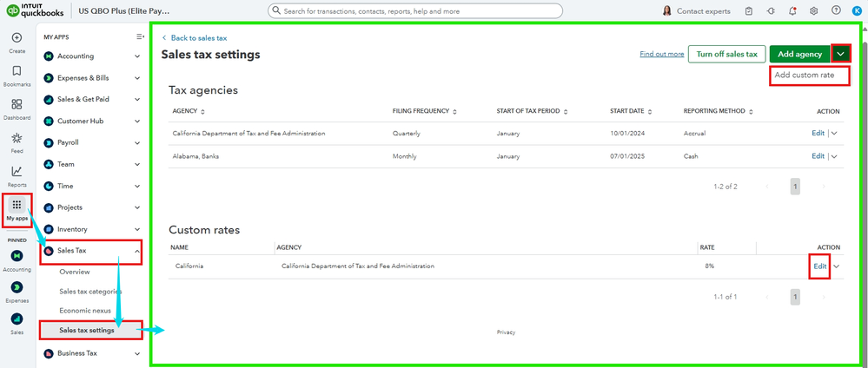The height and width of the screenshot is (368, 868).
Task: Edit the California custom rate
Action: pos(820,266)
